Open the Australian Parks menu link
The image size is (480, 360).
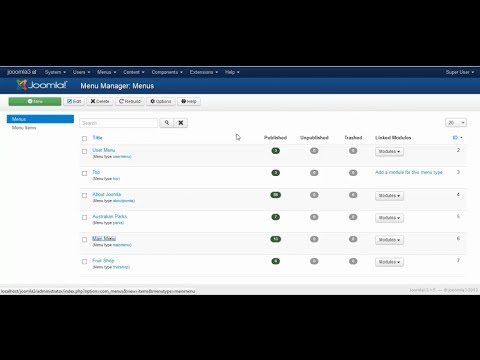pos(109,216)
